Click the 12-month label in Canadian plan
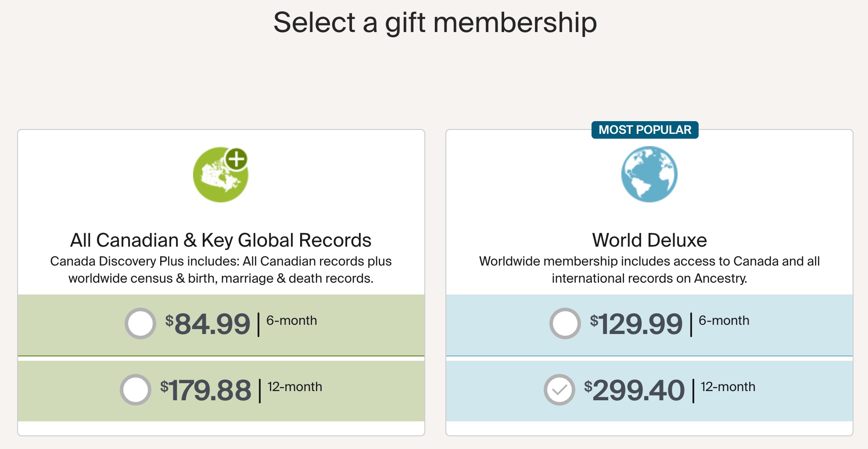The image size is (868, 449). [x=295, y=387]
